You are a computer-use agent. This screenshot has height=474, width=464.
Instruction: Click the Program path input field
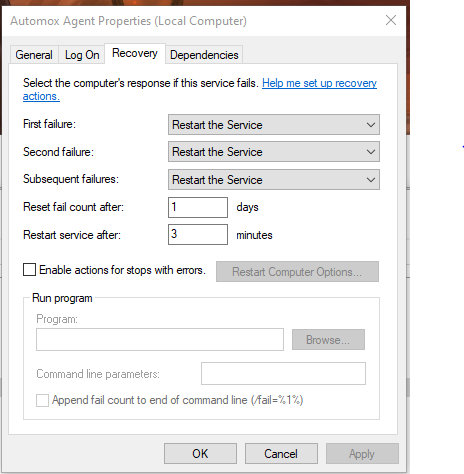(160, 339)
